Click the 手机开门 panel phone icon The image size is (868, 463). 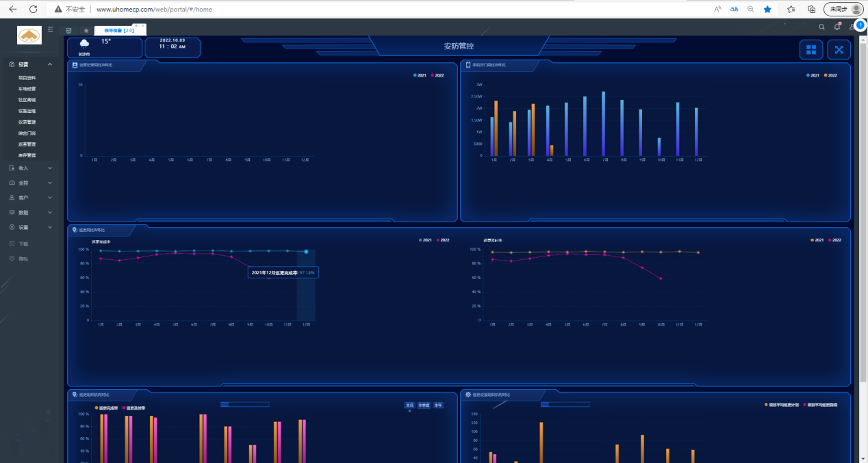[x=468, y=65]
